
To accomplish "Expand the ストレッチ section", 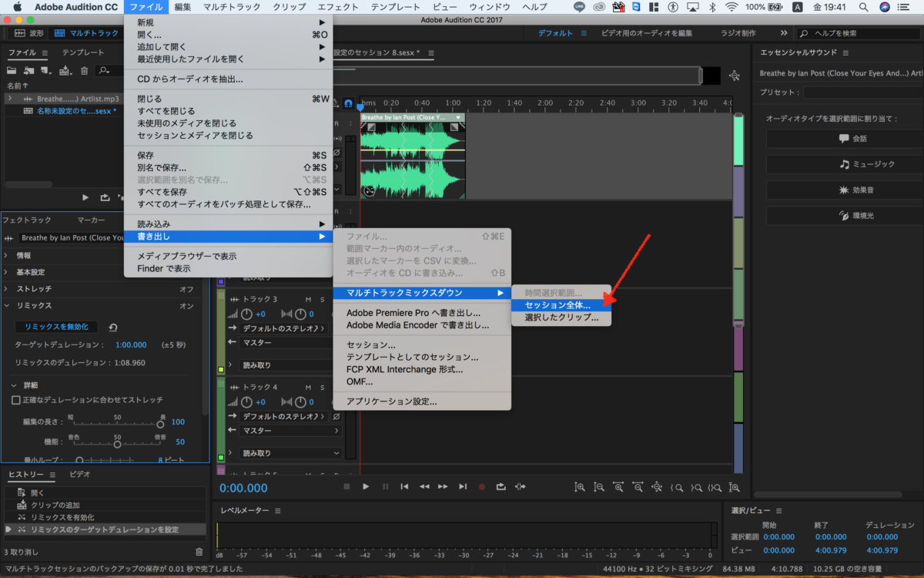I will 6,289.
